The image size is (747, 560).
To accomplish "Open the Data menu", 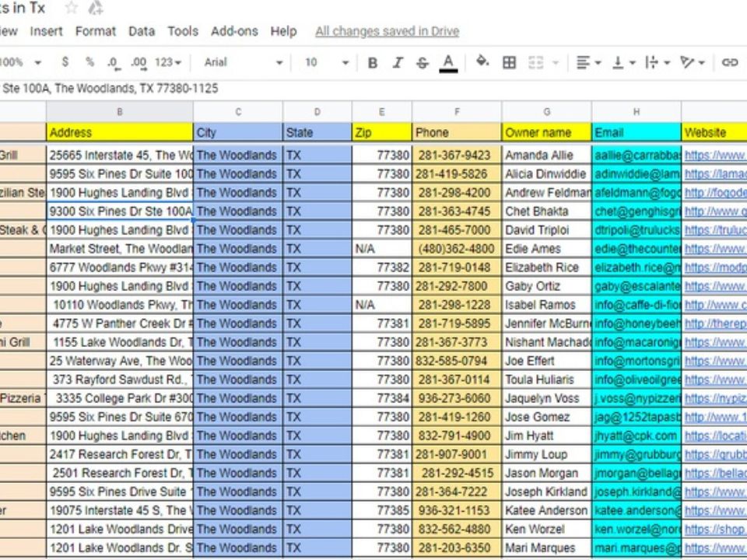I will pos(142,31).
